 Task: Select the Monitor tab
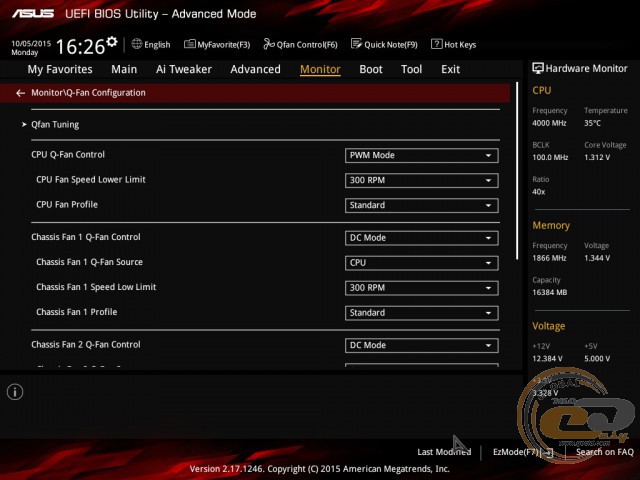pos(320,69)
